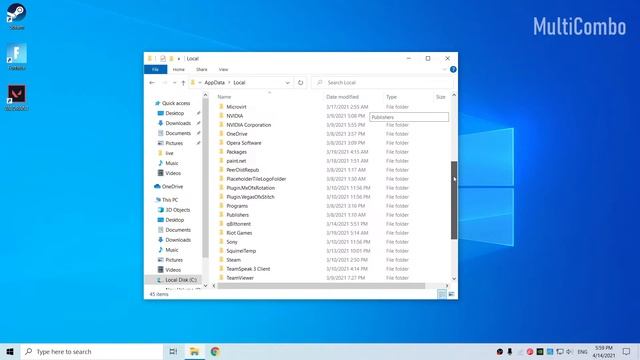Select the Publishers folder
Screen dimensions: 640x360
point(237,215)
